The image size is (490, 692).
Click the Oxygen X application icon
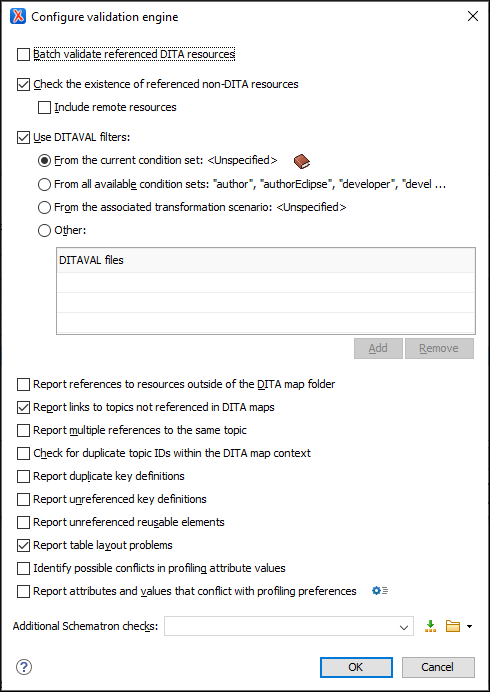click(18, 17)
